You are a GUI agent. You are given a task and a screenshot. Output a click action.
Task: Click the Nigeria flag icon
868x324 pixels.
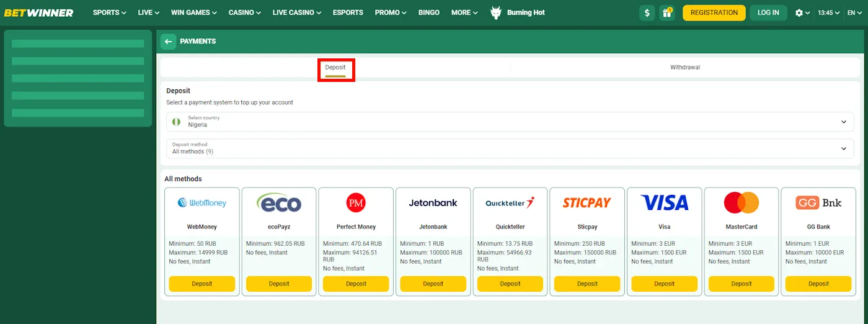tap(177, 122)
